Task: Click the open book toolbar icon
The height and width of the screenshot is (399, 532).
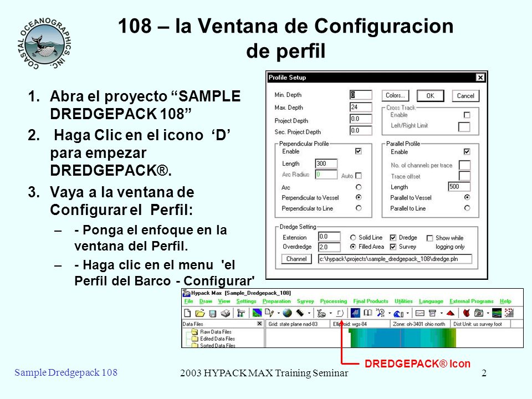Action: [x=368, y=313]
